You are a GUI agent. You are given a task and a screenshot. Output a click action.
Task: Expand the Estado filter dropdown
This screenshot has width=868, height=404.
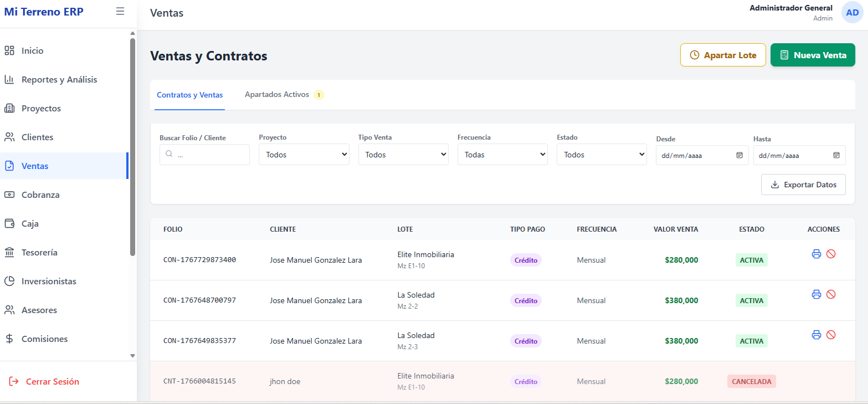coord(602,155)
